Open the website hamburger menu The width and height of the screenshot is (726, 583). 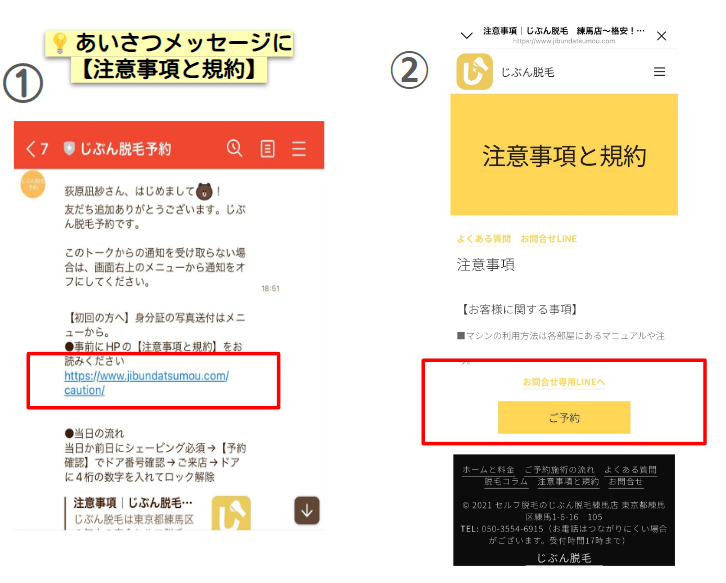[659, 72]
